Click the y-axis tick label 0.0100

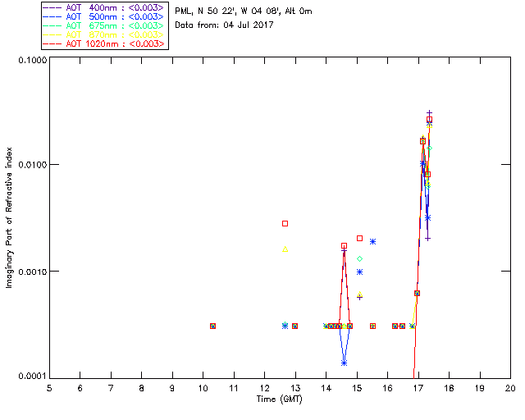click(x=33, y=165)
